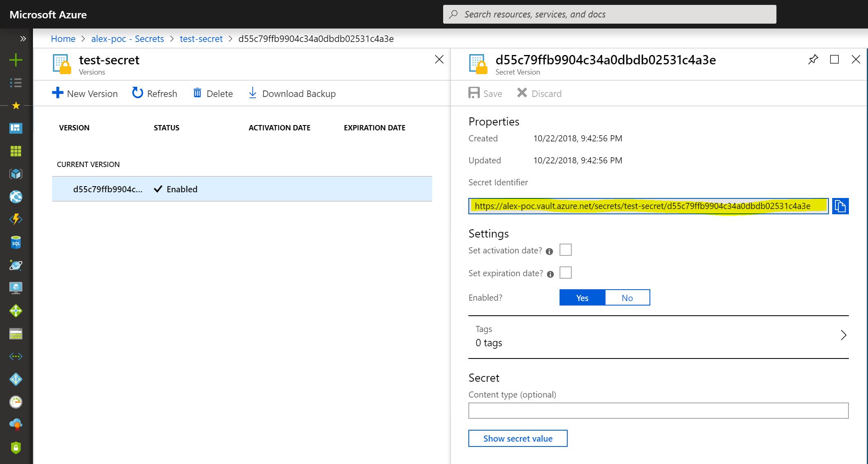
Task: Click the Content type input field
Action: [658, 411]
